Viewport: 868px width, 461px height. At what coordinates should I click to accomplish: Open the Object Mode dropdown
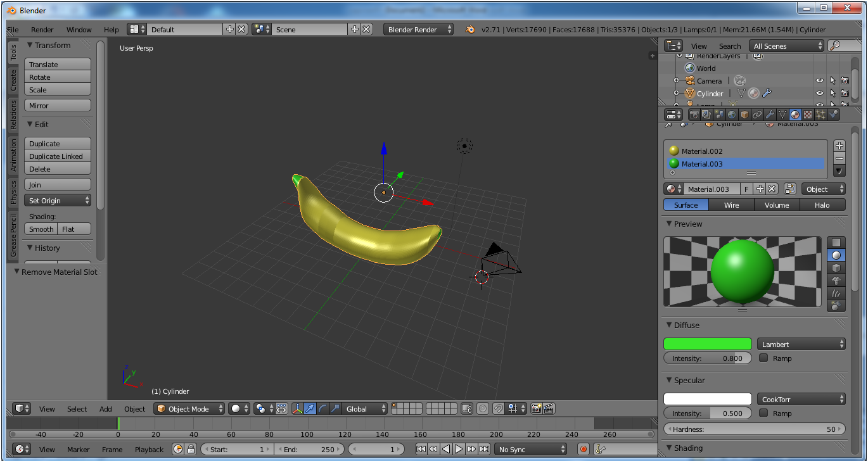190,408
